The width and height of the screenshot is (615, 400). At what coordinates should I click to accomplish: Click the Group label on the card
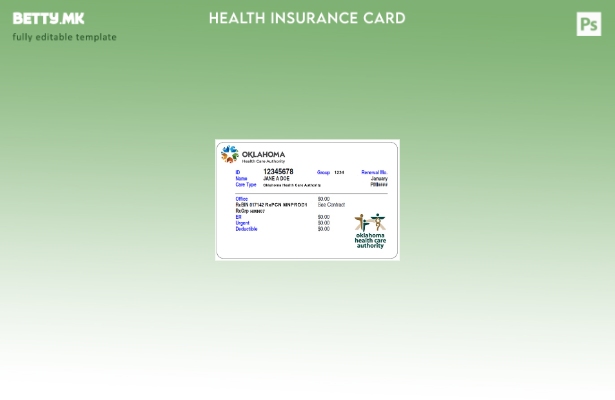(x=323, y=172)
